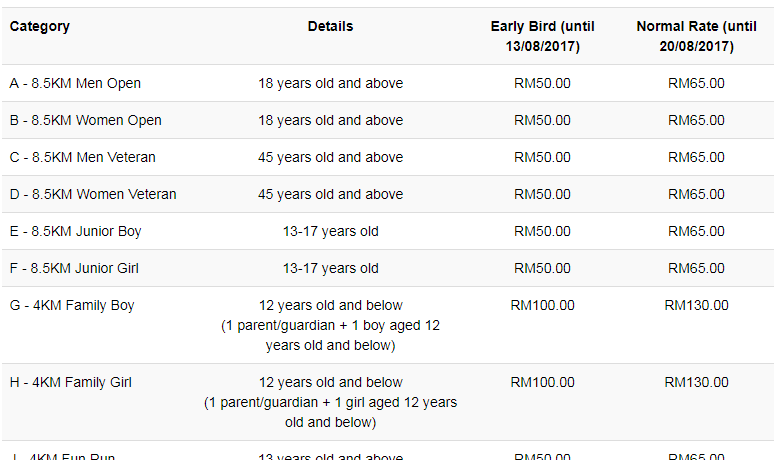Click the Details column header
This screenshot has height=460, width=780.
click(330, 27)
